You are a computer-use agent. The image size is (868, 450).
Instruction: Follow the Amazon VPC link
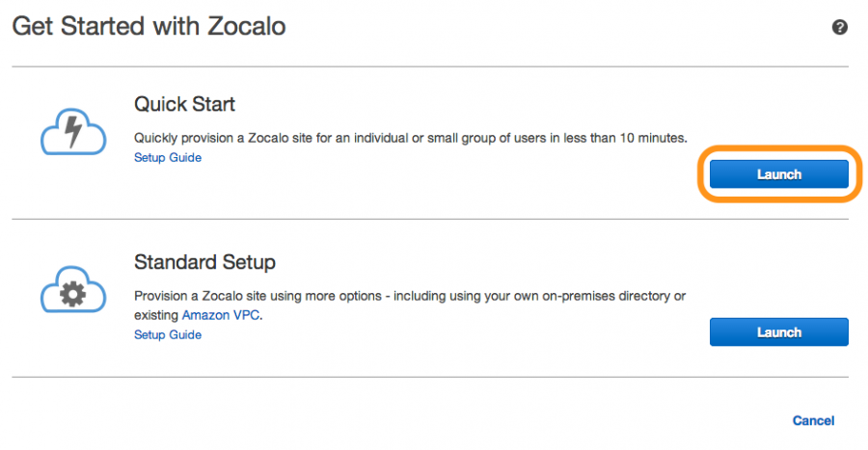click(x=221, y=315)
